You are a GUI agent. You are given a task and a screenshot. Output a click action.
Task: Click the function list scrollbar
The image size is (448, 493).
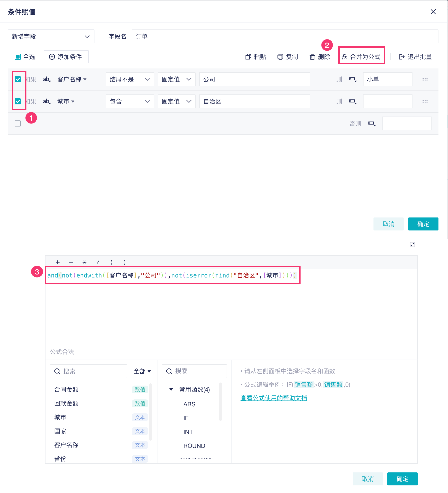click(220, 402)
